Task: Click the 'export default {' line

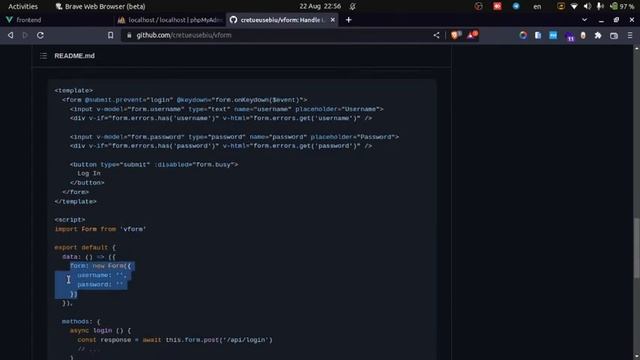Action: tap(85, 248)
